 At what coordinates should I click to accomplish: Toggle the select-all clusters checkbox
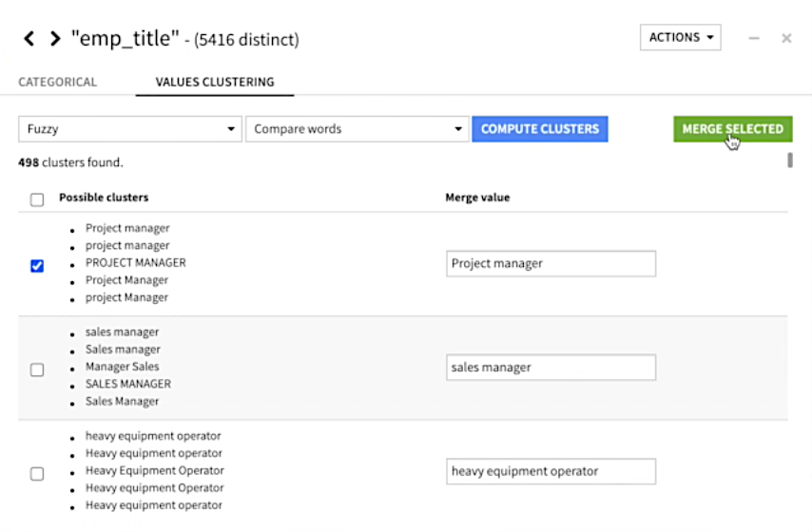(x=37, y=199)
